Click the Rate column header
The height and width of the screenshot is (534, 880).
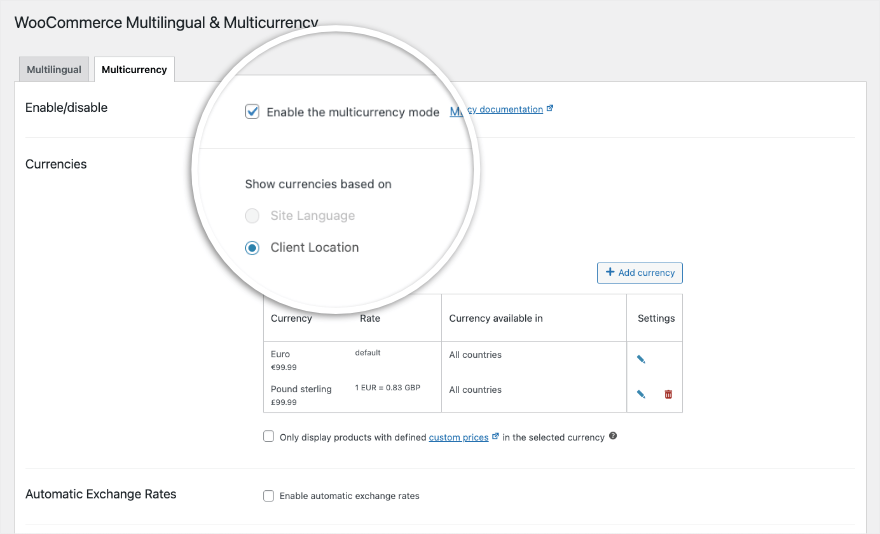[370, 318]
